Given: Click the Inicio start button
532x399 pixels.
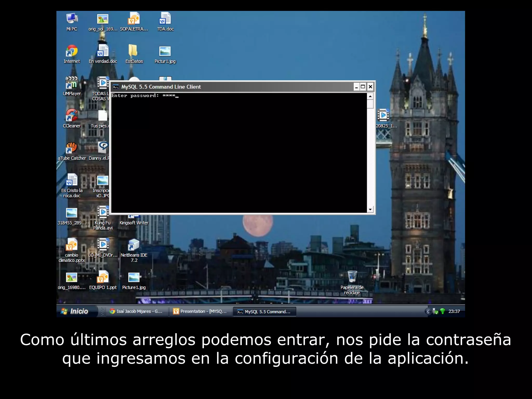Looking at the screenshot, I should [x=77, y=311].
